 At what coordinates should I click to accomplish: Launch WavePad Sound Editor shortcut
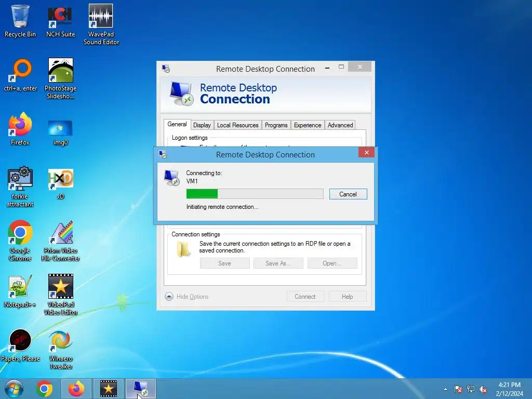(101, 24)
